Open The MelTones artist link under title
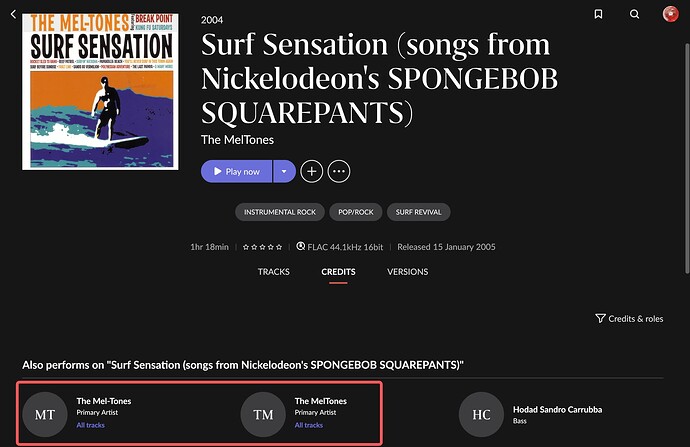The image size is (690, 447). point(237,139)
